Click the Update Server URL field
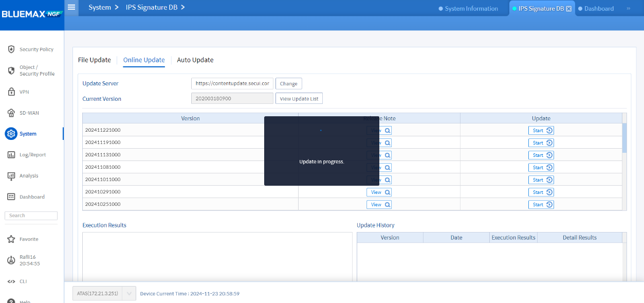This screenshot has height=303, width=644. point(232,83)
